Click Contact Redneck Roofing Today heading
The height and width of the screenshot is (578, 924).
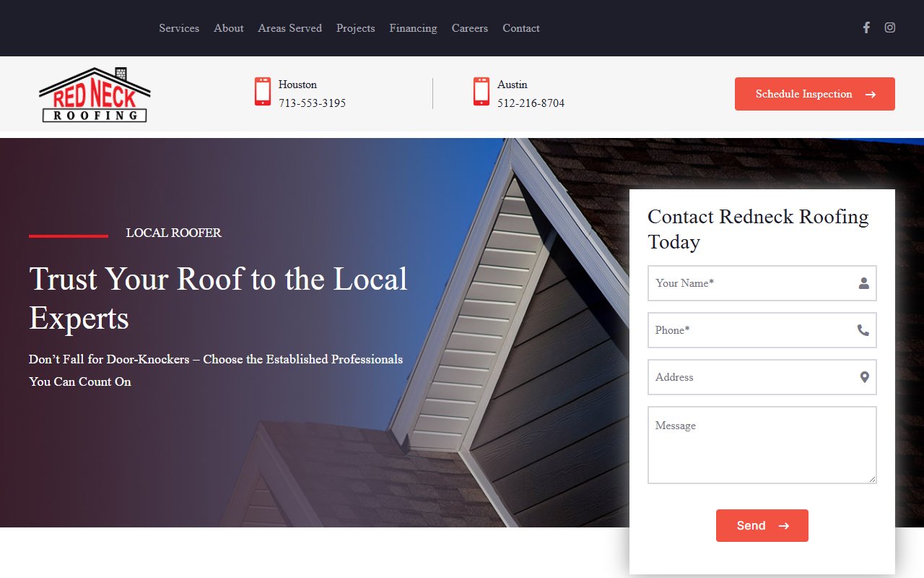(758, 229)
